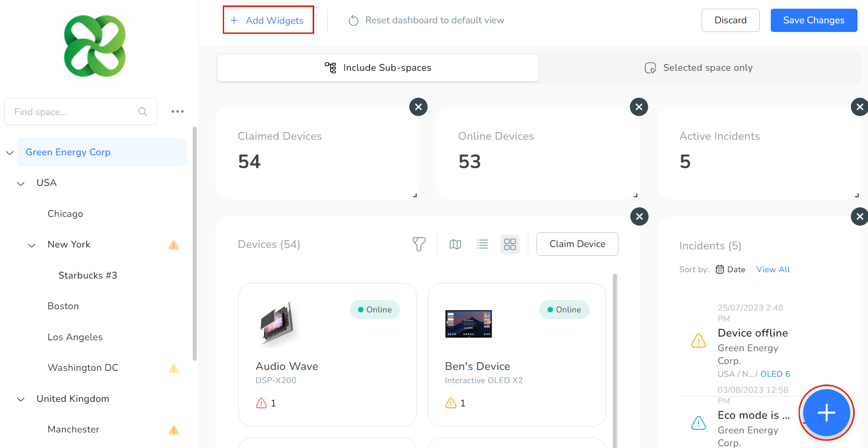Click the Online Devices 53 count

470,162
